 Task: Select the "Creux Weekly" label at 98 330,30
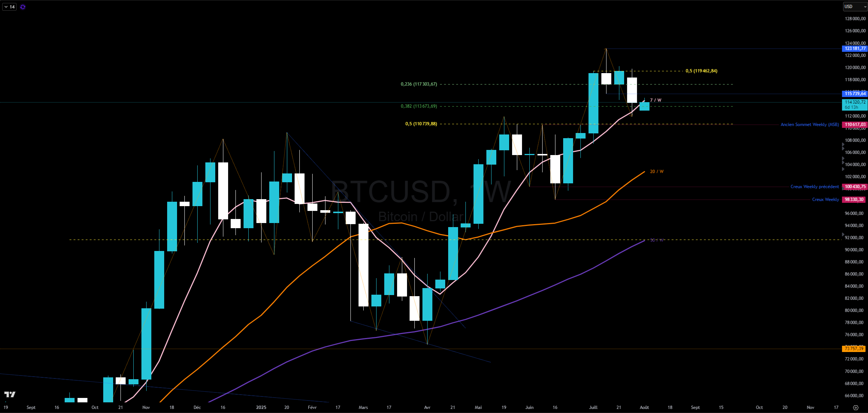(825, 200)
